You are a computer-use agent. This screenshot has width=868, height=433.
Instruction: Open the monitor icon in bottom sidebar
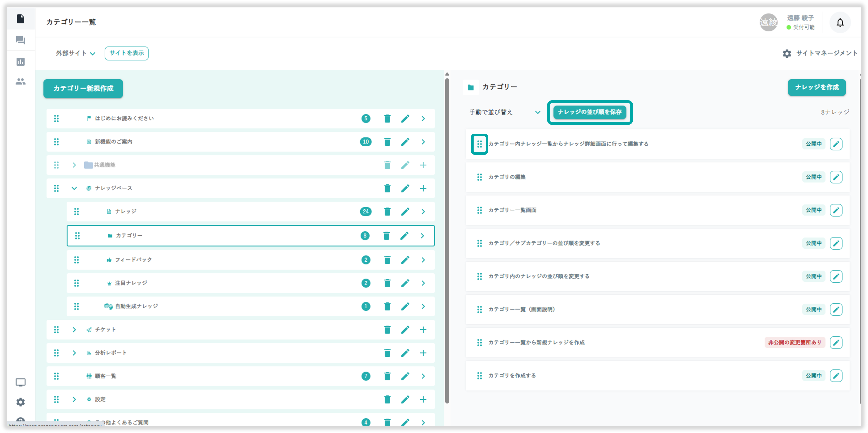21,383
